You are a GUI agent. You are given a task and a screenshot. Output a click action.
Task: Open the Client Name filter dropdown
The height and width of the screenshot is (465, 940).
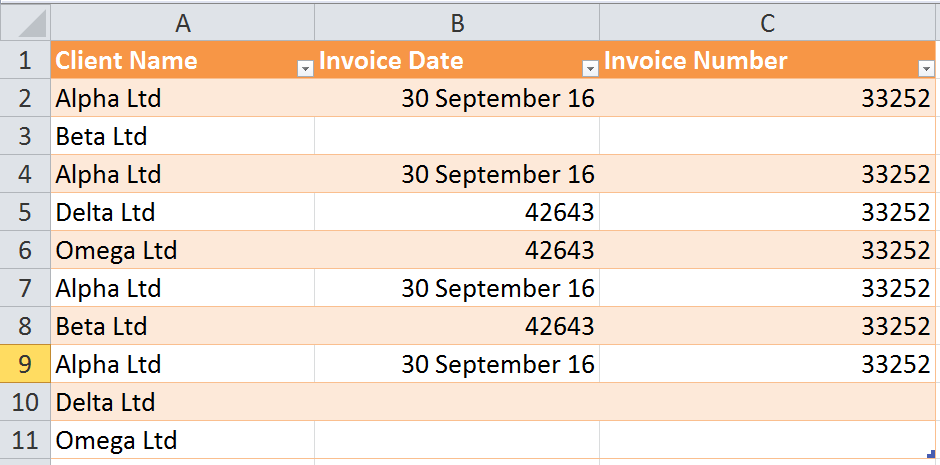click(305, 70)
